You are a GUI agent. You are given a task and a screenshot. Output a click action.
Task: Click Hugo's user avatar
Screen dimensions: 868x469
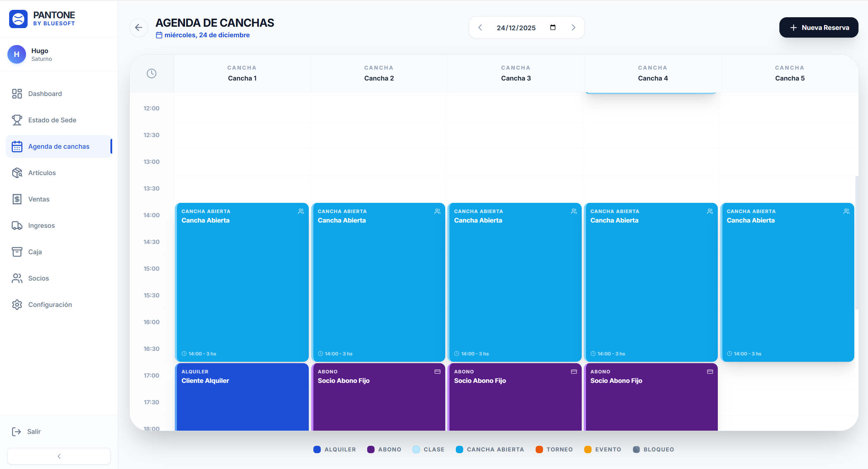click(17, 54)
